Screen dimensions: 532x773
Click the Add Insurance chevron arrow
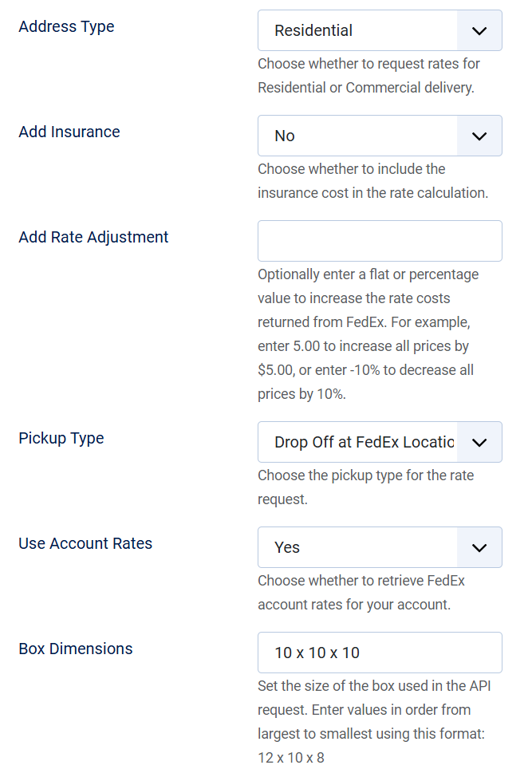(x=479, y=136)
